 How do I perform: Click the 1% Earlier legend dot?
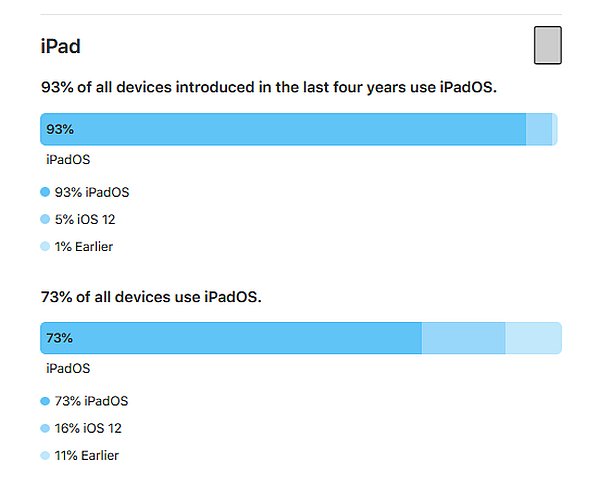pos(45,246)
